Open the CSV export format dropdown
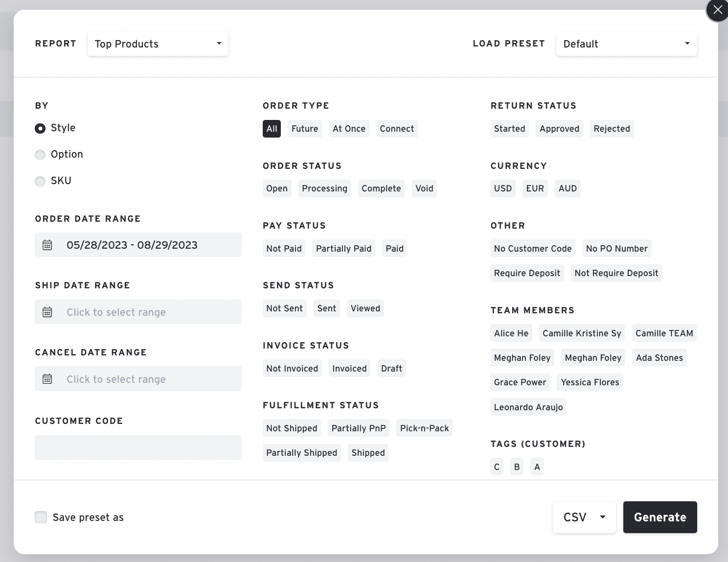Image resolution: width=728 pixels, height=562 pixels. [x=584, y=517]
